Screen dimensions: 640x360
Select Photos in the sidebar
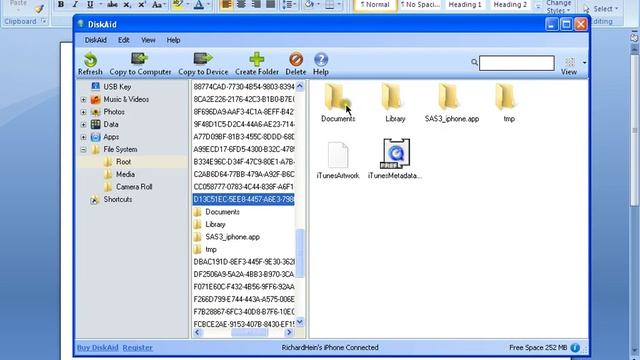tap(114, 111)
